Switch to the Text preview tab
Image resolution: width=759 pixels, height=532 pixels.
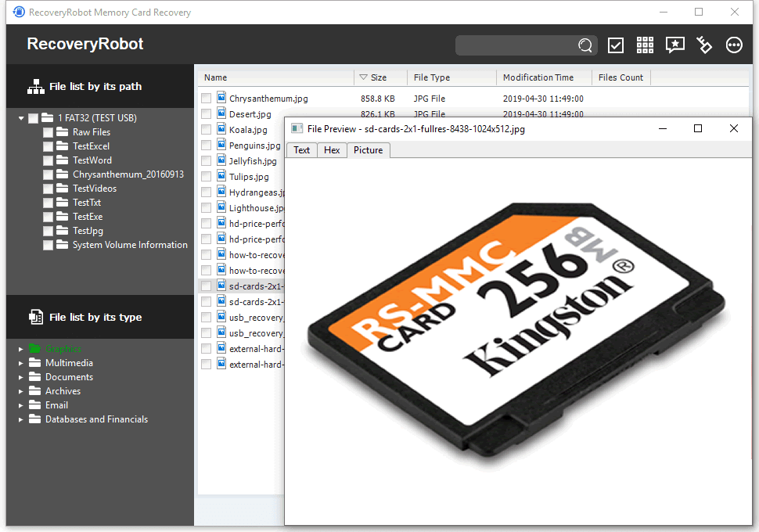point(301,150)
